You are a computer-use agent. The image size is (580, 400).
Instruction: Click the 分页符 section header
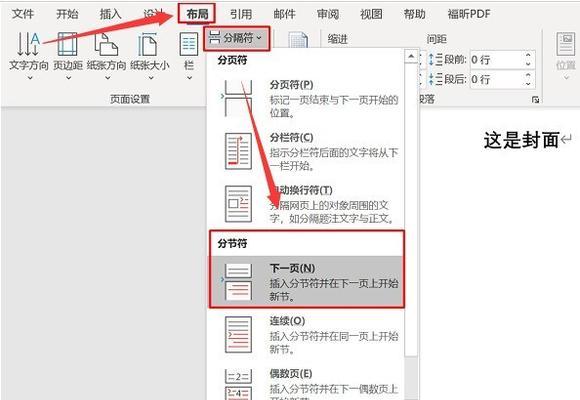[232, 60]
